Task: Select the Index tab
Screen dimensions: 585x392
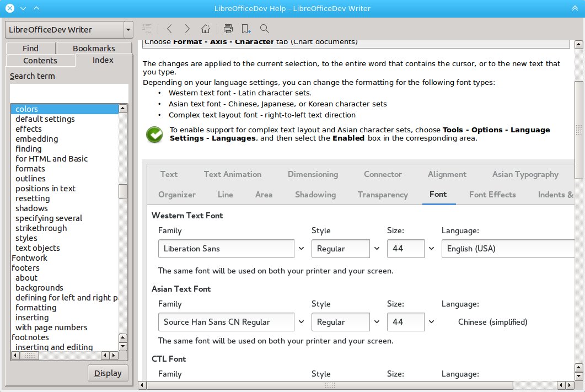Action: tap(103, 60)
